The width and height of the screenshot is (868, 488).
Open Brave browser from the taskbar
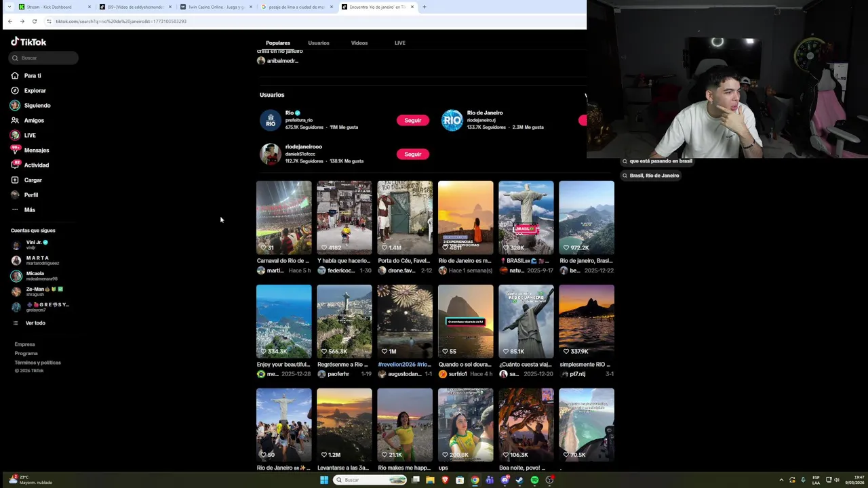point(445,480)
